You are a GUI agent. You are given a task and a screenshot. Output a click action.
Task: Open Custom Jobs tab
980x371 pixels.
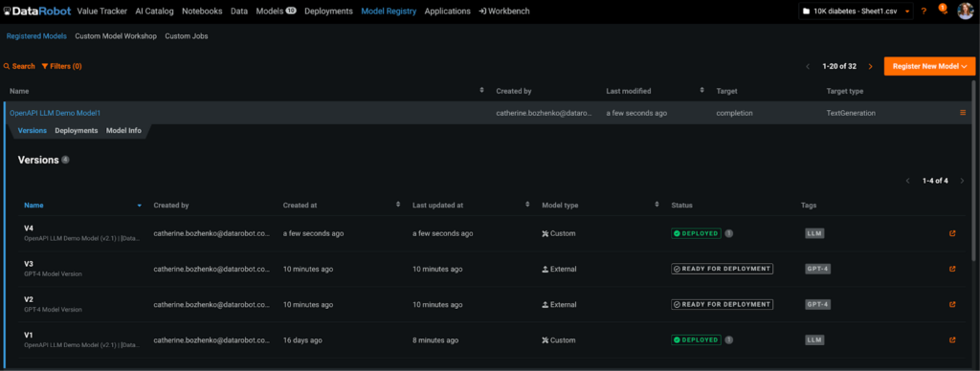[x=187, y=36]
